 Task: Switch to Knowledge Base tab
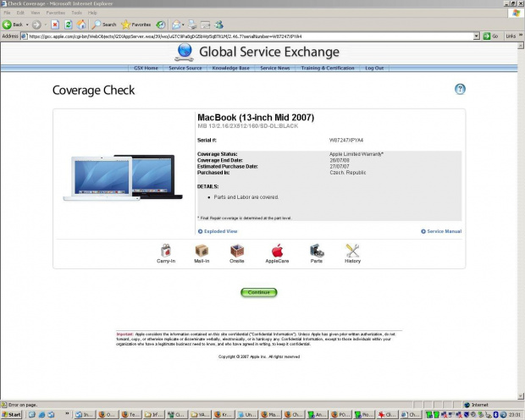click(x=230, y=68)
